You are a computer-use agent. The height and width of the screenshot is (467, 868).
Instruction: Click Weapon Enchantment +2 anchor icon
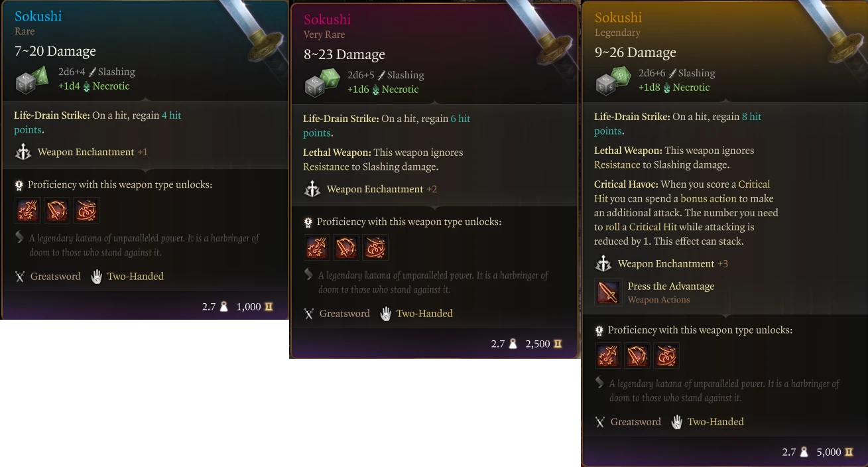click(x=313, y=189)
